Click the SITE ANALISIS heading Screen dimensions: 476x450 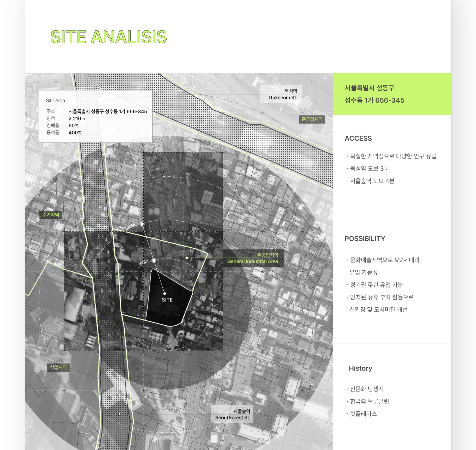click(x=109, y=37)
